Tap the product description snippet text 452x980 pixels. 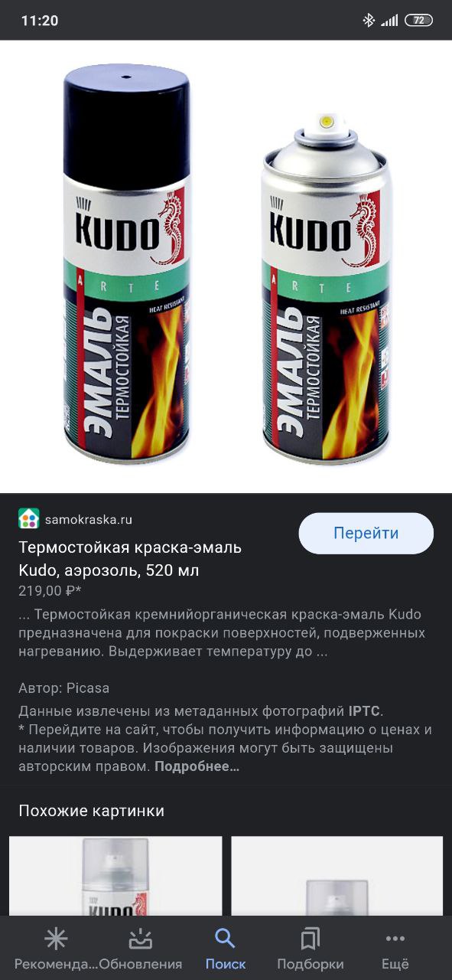click(x=222, y=633)
